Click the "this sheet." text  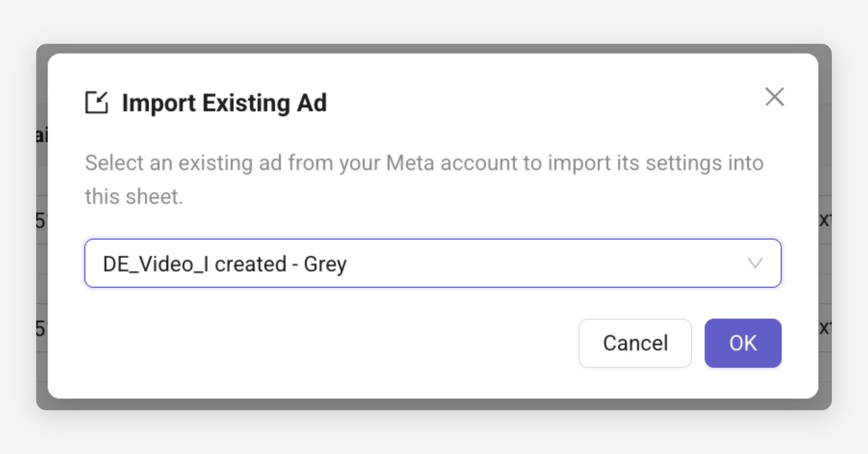(134, 197)
